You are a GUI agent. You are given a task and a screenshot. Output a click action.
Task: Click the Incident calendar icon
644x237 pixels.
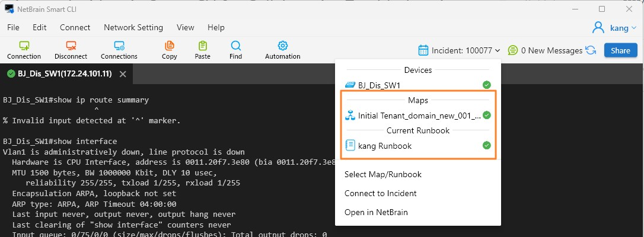click(x=423, y=50)
